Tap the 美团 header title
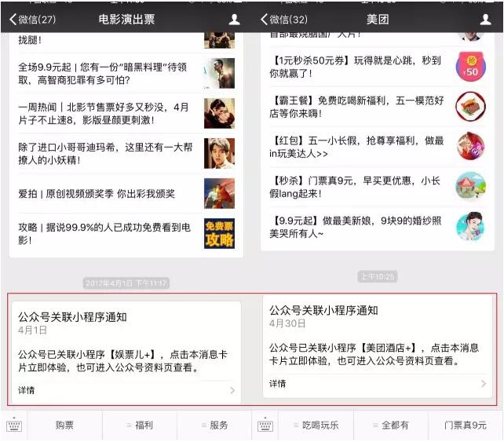504x442 pixels. tap(378, 20)
